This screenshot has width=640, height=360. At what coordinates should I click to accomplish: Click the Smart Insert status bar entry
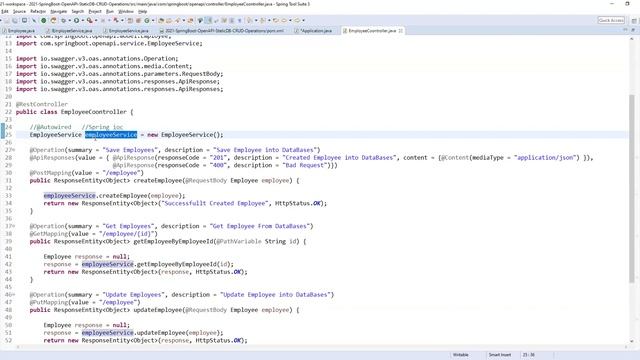coord(500,355)
